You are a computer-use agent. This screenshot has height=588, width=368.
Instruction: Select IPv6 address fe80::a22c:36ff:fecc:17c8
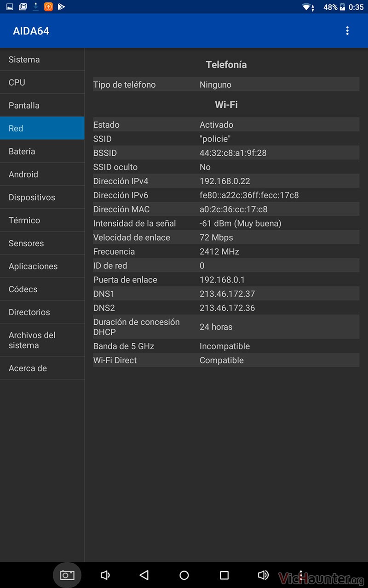[x=249, y=195]
